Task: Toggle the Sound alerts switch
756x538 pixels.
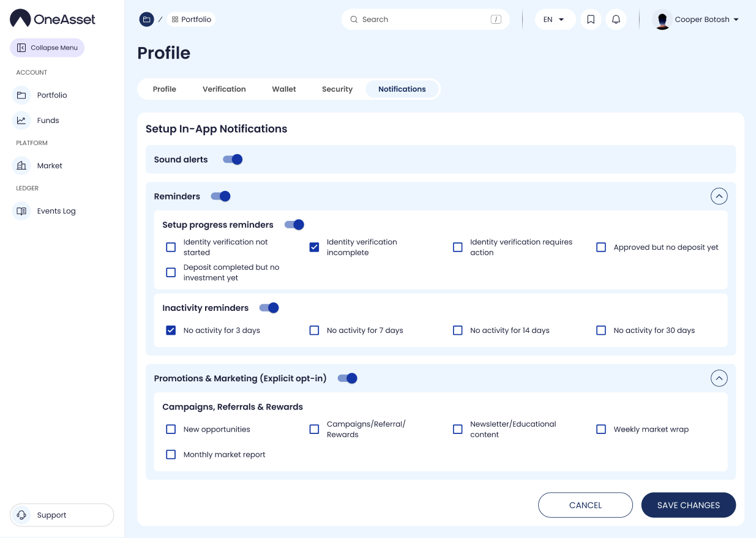Action: tap(233, 160)
